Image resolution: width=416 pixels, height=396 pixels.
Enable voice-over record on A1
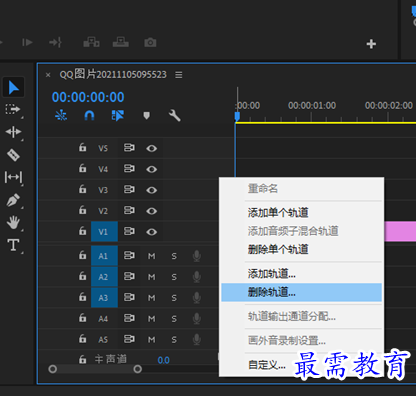click(197, 256)
